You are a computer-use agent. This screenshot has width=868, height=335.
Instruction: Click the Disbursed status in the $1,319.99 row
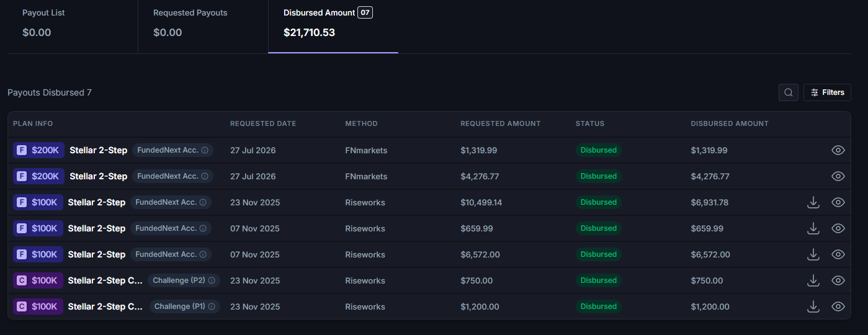[599, 150]
